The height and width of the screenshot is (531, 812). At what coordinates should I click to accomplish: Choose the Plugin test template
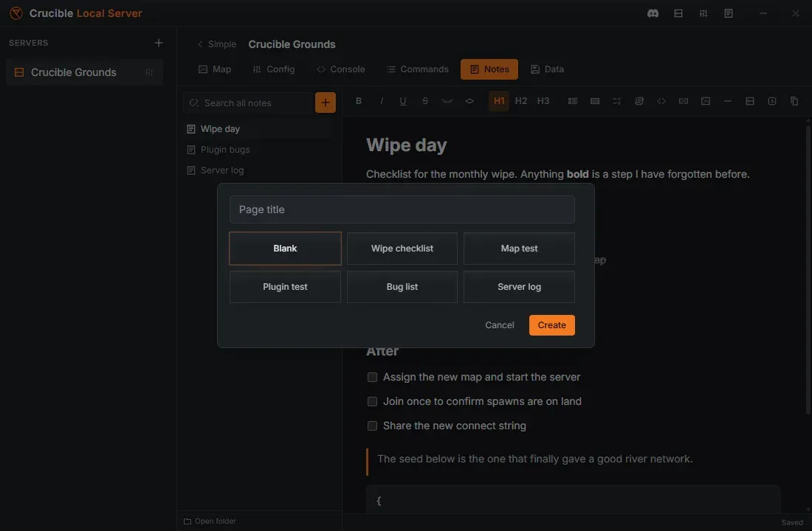coord(286,287)
